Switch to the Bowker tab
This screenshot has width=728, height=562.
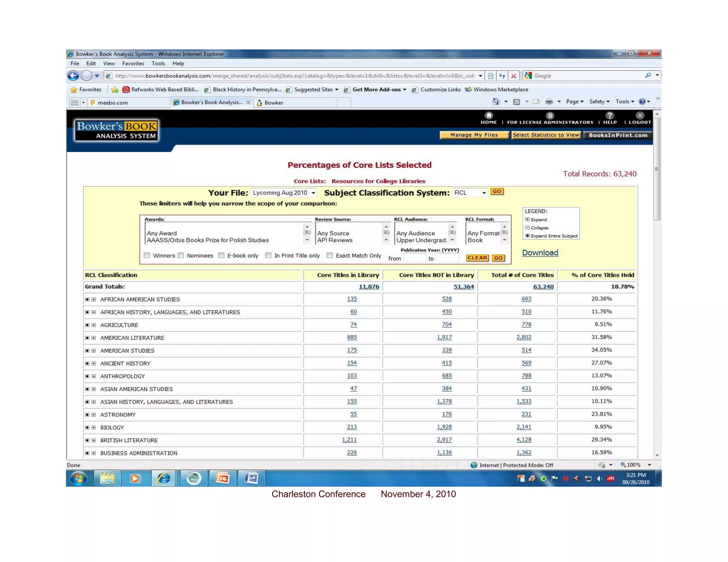pyautogui.click(x=274, y=103)
